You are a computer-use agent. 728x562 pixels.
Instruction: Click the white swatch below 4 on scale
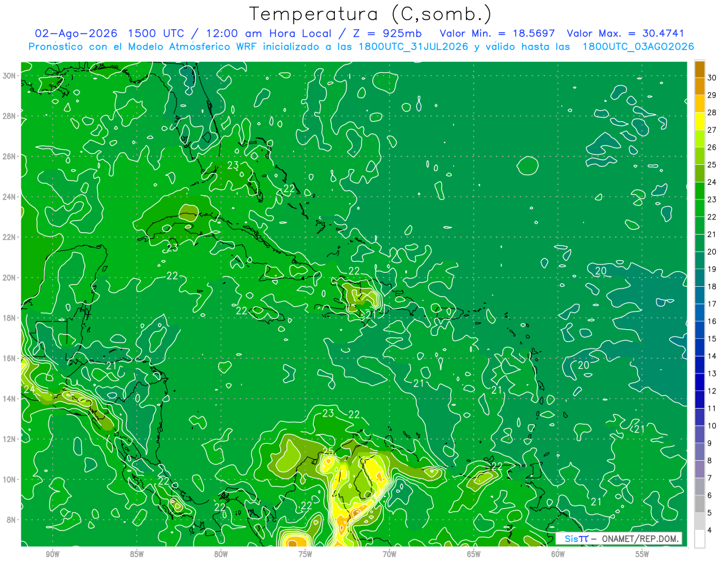[700, 540]
